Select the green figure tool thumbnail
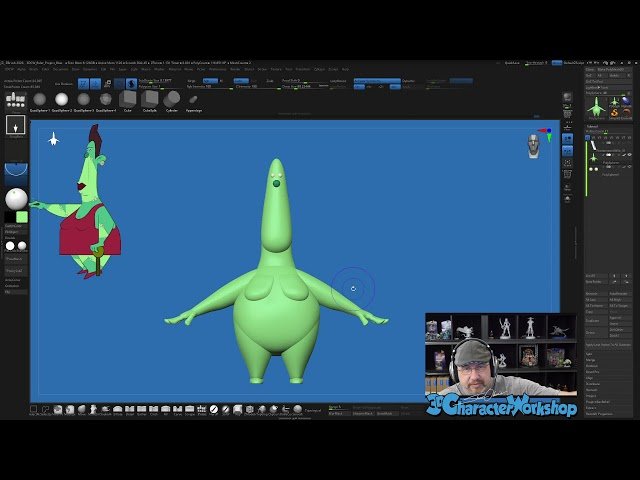The image size is (640, 480). coord(596,105)
